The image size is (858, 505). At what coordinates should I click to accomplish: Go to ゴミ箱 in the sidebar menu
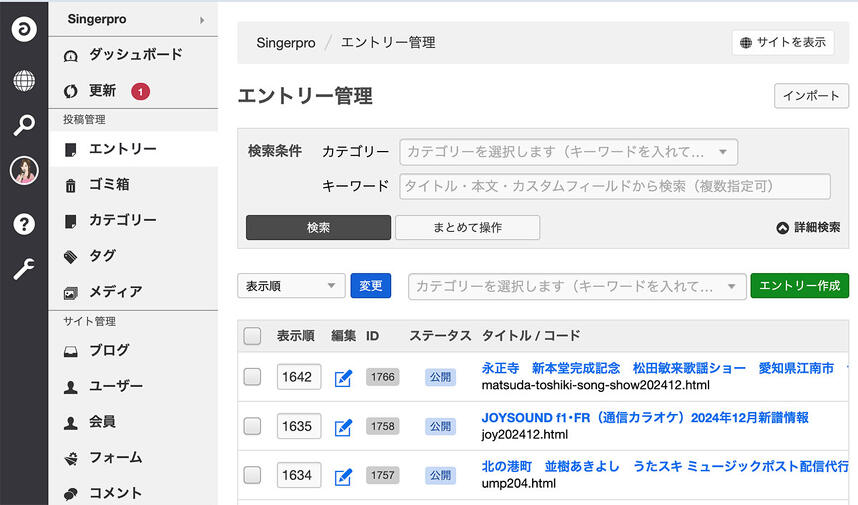coord(109,185)
